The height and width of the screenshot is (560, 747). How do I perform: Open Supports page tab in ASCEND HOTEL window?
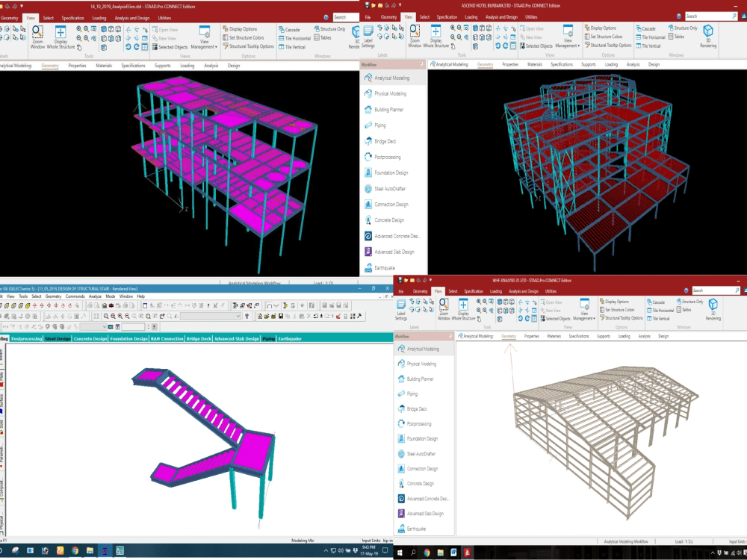[589, 64]
